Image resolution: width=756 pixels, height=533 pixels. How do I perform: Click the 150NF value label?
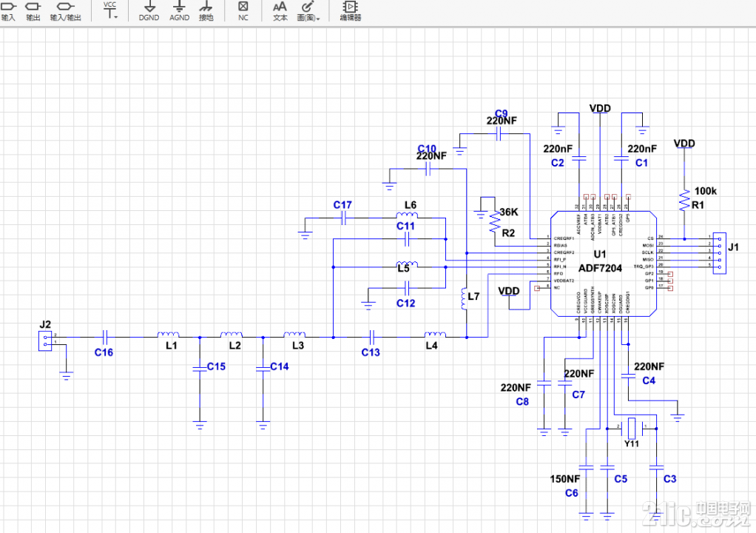point(564,479)
